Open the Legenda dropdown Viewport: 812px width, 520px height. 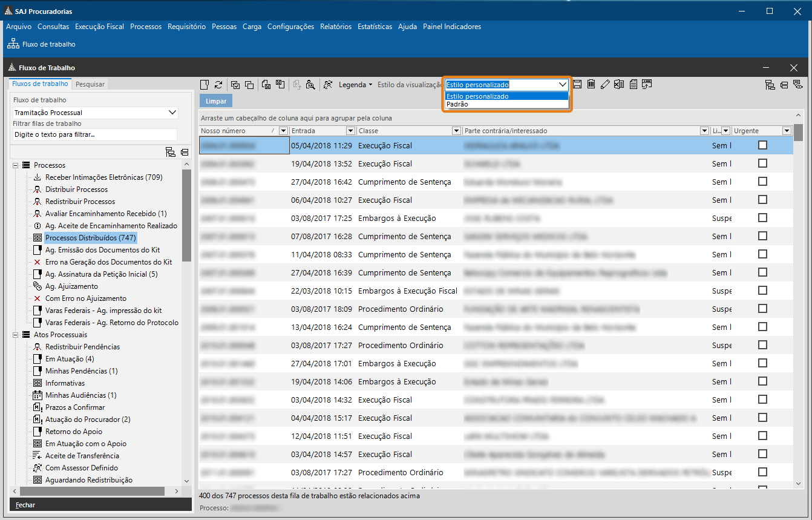355,84
